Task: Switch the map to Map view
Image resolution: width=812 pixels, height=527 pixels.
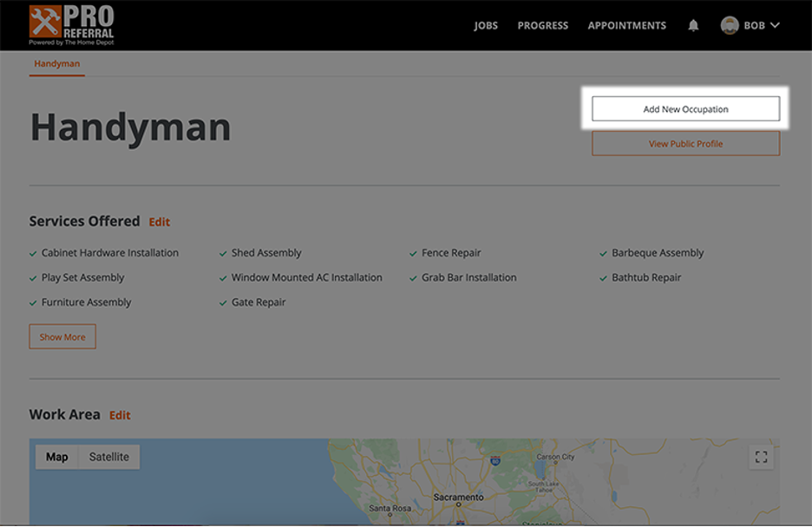Action: [x=57, y=457]
